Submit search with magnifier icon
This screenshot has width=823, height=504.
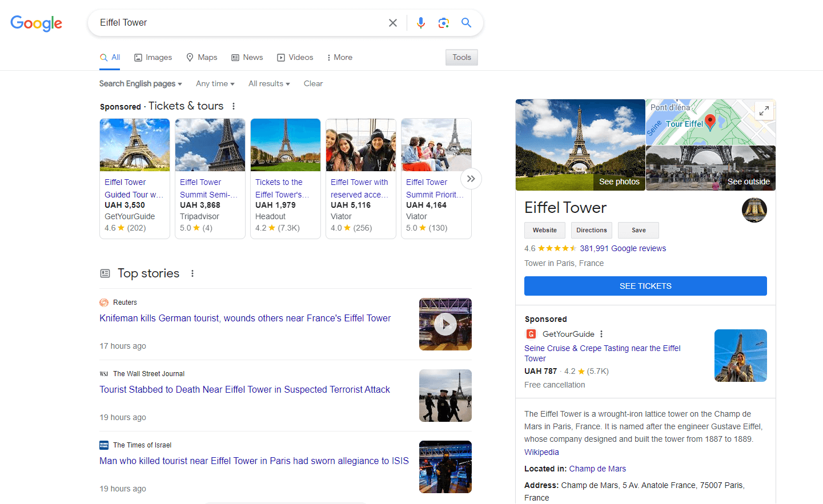[467, 23]
